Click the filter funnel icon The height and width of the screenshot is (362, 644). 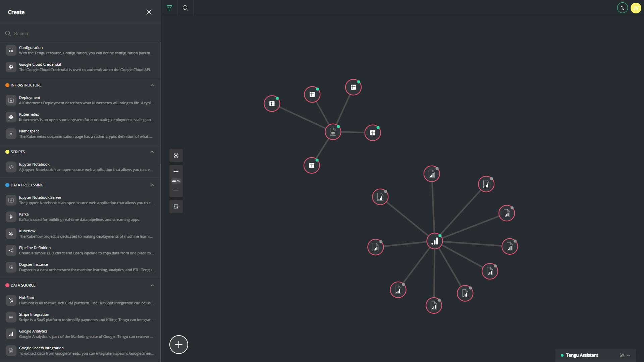(x=169, y=8)
